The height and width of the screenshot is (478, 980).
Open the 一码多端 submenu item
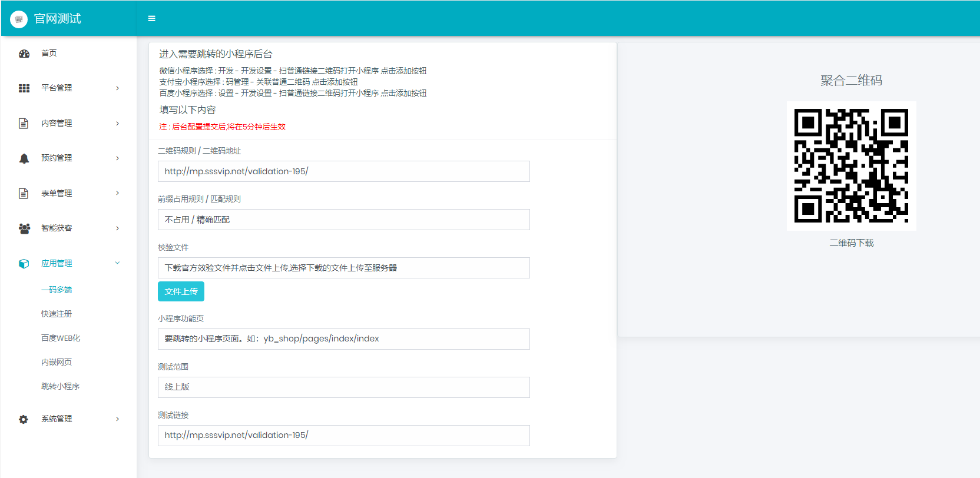[57, 290]
